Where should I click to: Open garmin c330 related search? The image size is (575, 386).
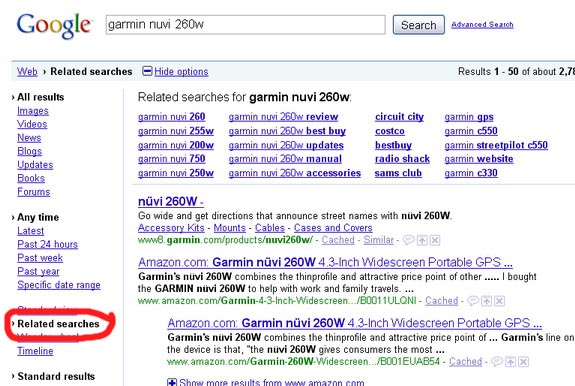coord(471,173)
